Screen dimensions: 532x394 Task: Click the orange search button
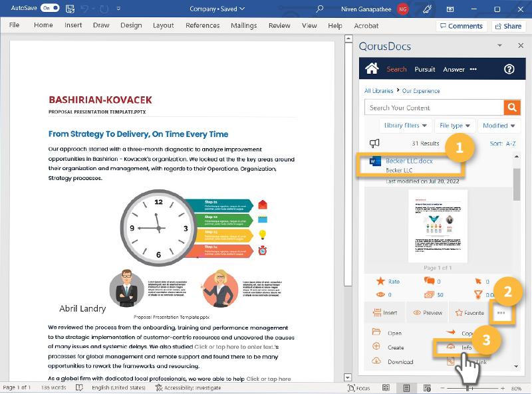coord(512,108)
